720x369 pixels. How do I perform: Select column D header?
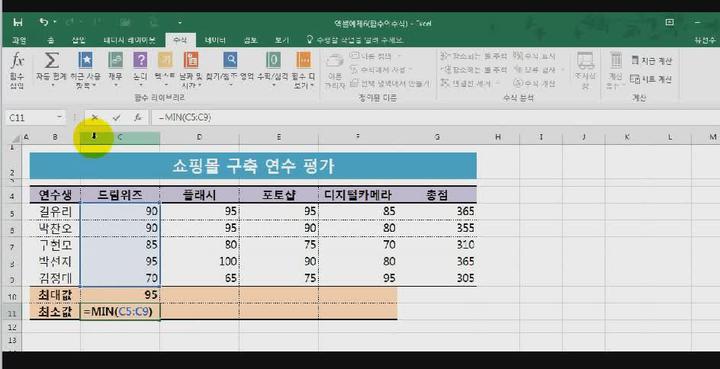click(199, 137)
